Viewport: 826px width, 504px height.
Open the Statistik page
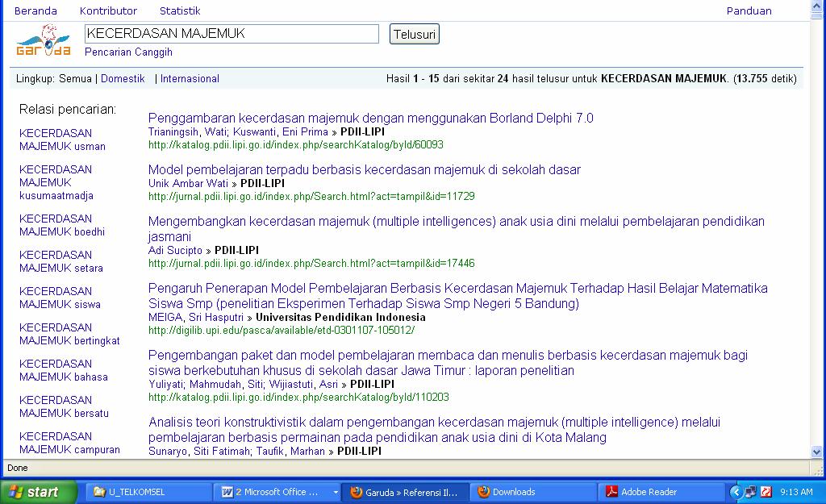(180, 10)
